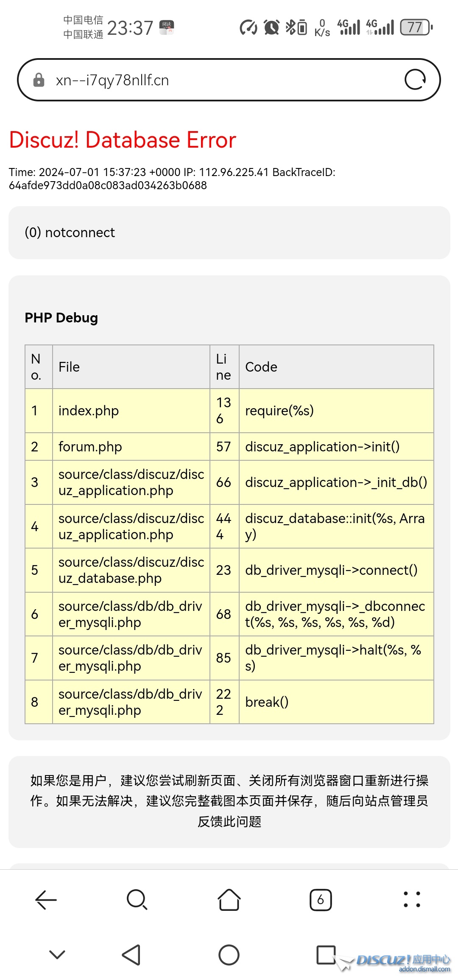This screenshot has width=458, height=980.
Task: Tap the alarm clock status icon
Action: [x=271, y=28]
